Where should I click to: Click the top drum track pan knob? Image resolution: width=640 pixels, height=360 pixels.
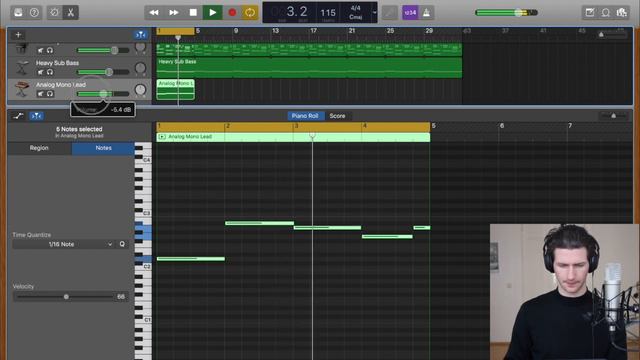(140, 47)
